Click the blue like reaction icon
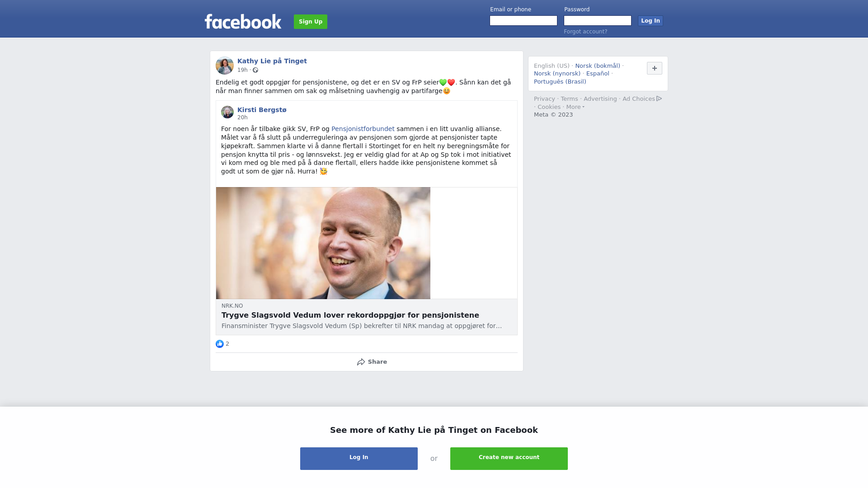Screen dimensions: 868x488 pyautogui.click(x=220, y=344)
